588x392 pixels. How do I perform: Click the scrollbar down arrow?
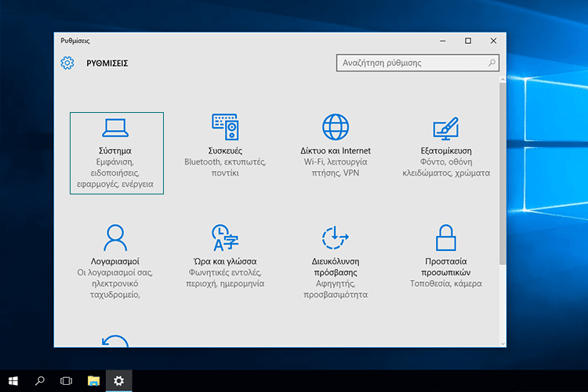(503, 343)
